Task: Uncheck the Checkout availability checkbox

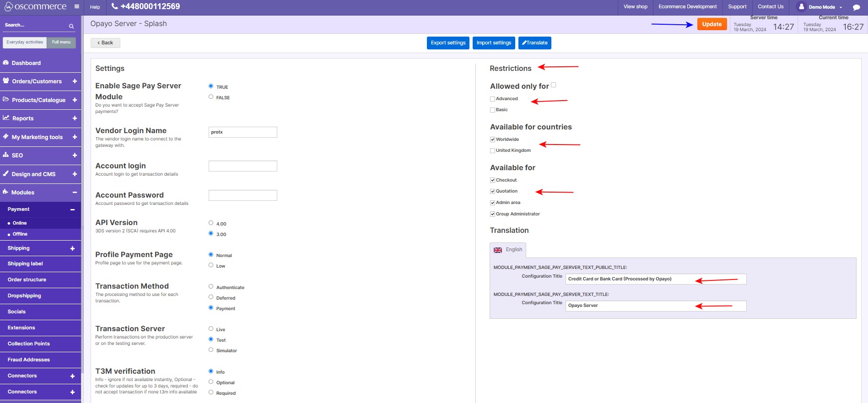Action: 493,180
